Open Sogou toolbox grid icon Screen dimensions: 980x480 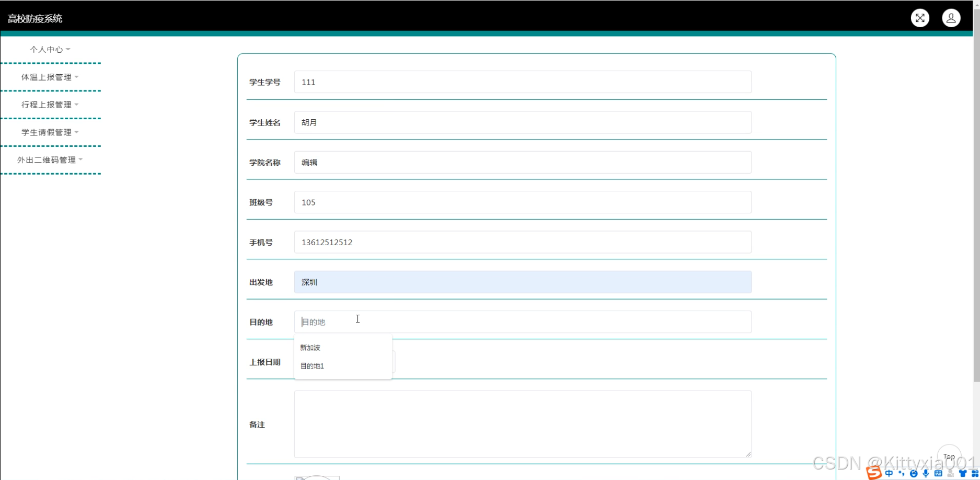point(975,473)
